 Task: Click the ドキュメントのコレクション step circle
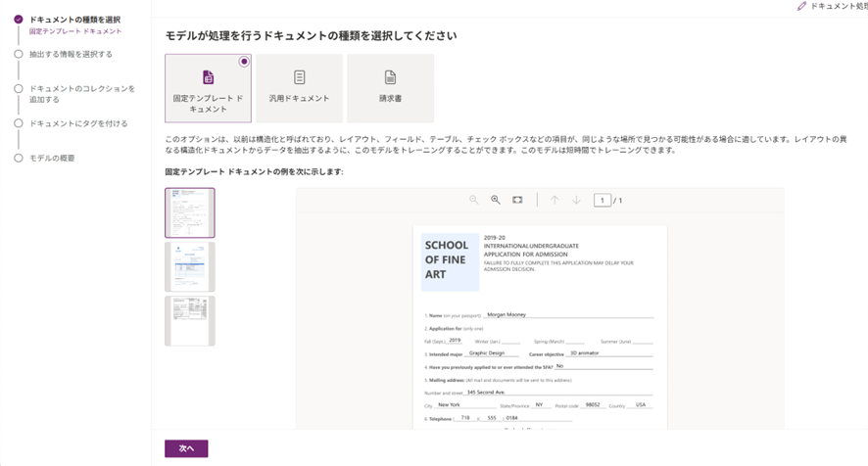19,88
